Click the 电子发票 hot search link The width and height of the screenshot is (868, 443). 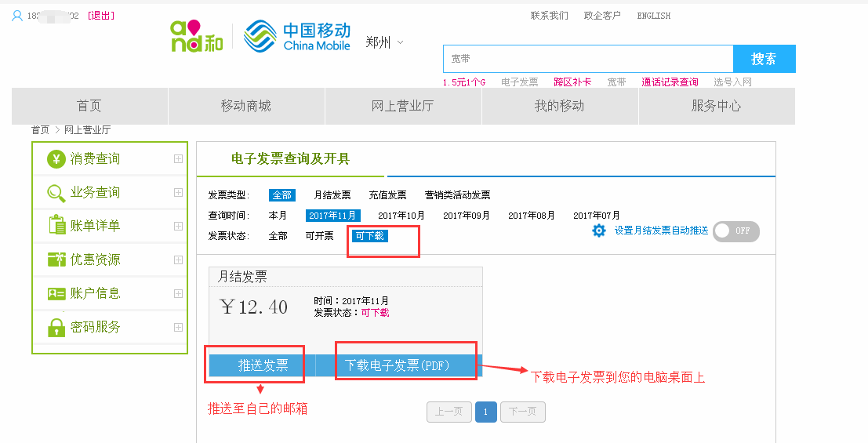(519, 82)
